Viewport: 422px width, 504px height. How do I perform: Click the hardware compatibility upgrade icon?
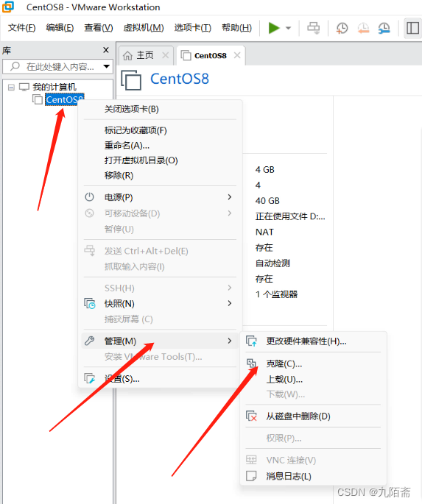coord(252,341)
